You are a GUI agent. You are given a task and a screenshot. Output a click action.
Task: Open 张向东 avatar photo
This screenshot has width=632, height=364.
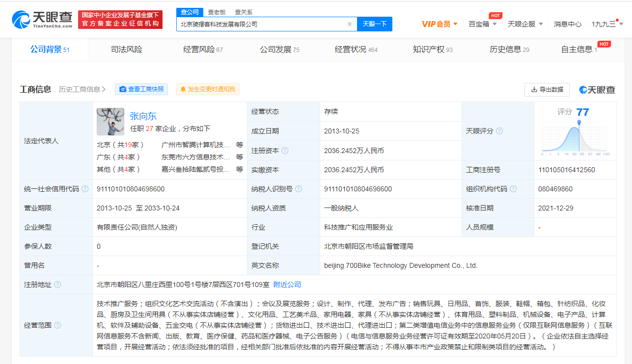click(x=110, y=122)
